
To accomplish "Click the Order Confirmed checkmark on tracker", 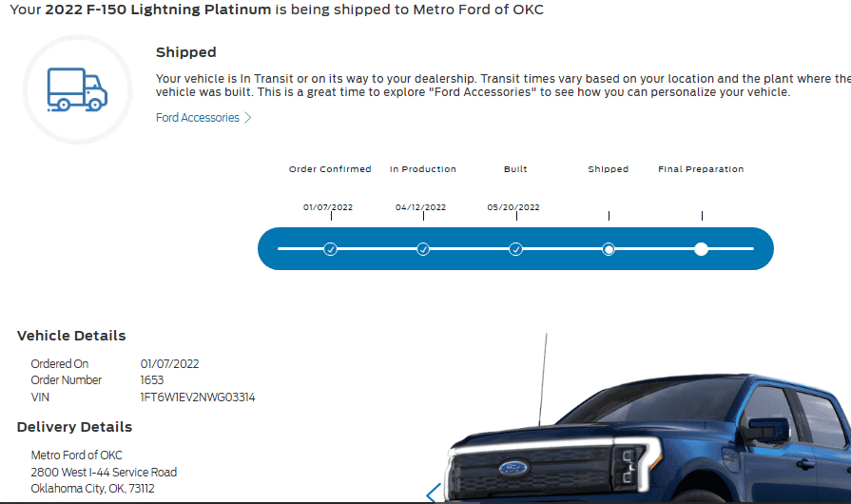I will click(330, 249).
